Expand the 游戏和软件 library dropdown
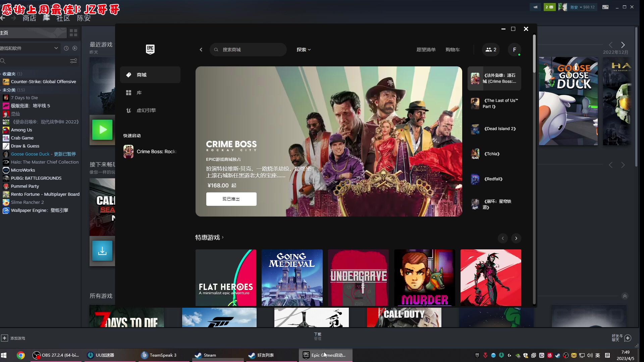The width and height of the screenshot is (644, 362). point(56,48)
